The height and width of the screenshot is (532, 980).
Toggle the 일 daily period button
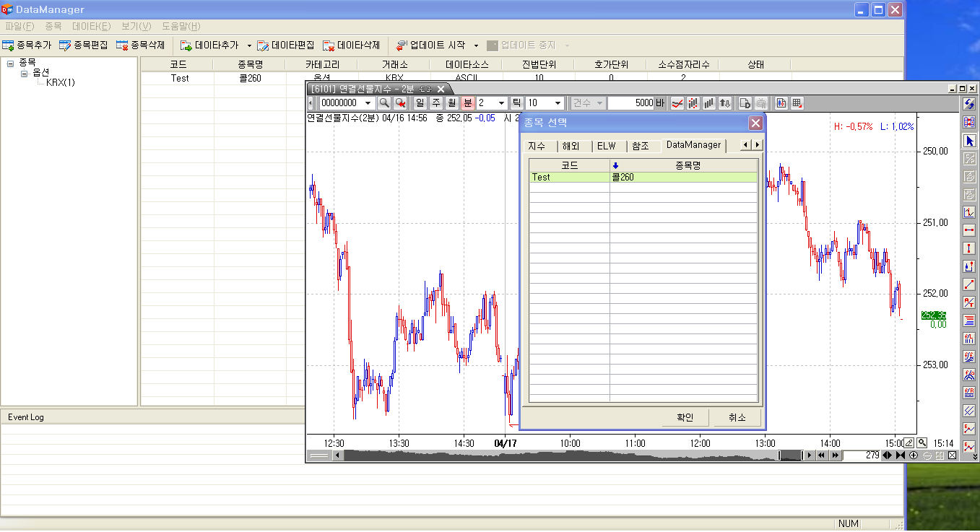[x=420, y=103]
